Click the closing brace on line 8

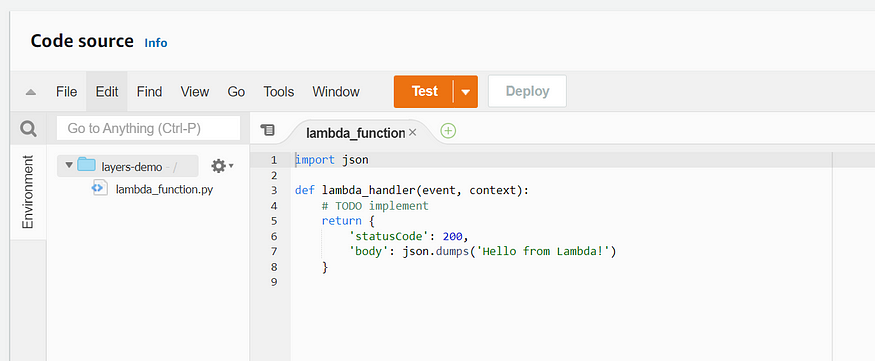coord(325,267)
